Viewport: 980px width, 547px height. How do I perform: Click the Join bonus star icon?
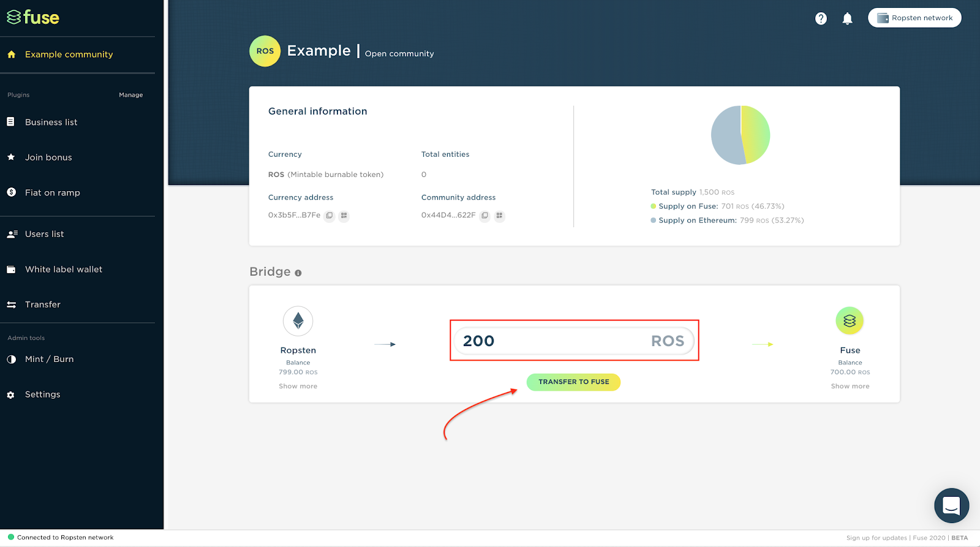11,157
